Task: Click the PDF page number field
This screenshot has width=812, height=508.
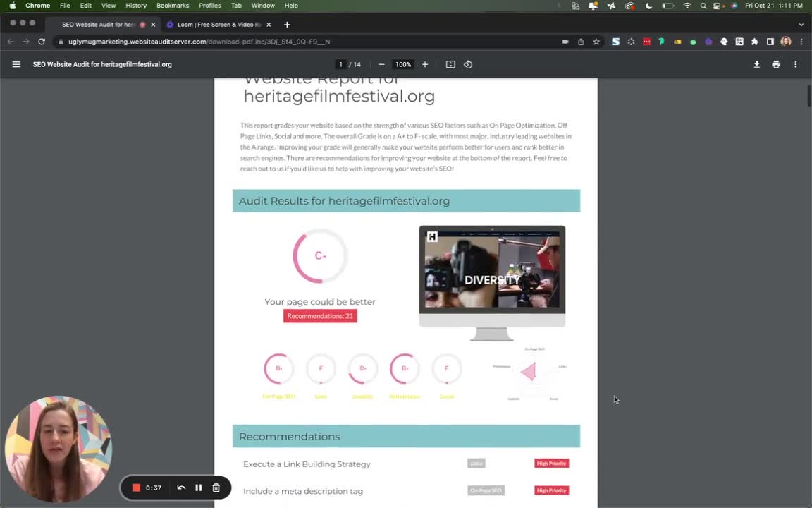Action: pos(340,64)
